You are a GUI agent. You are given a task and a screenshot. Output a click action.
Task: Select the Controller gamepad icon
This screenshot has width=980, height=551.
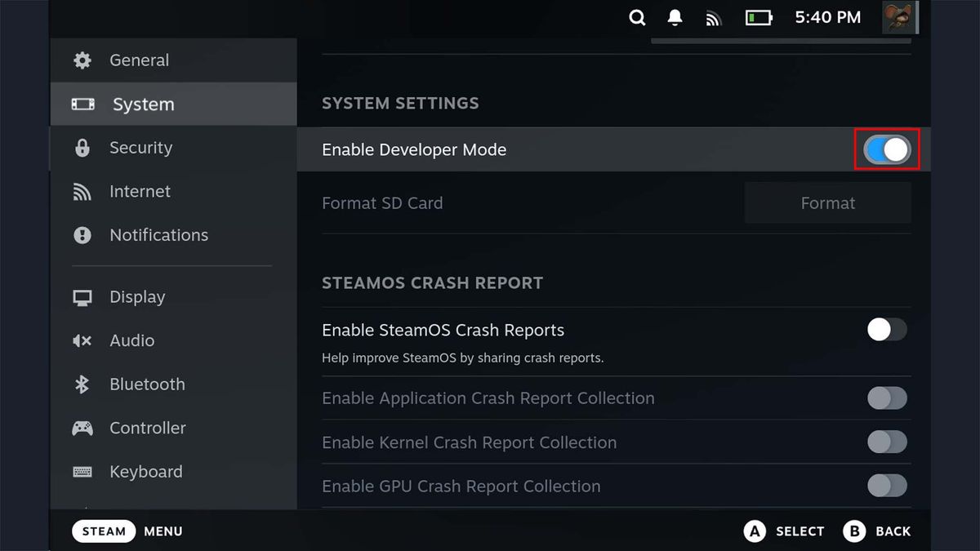pos(82,428)
